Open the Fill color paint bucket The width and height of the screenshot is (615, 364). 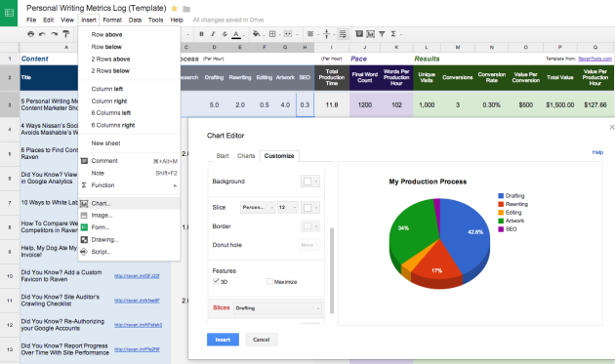click(256, 34)
